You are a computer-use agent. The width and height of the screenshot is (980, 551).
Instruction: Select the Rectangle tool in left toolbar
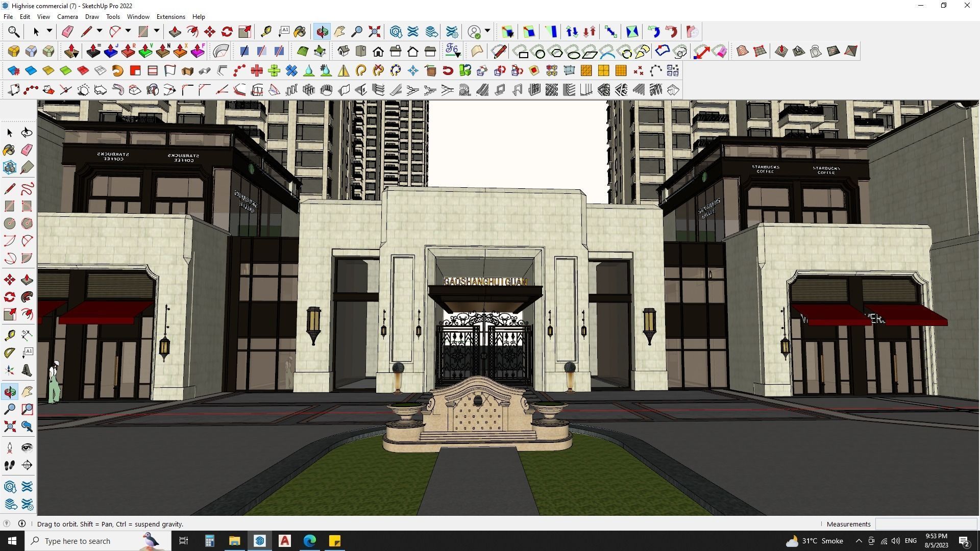[10, 206]
